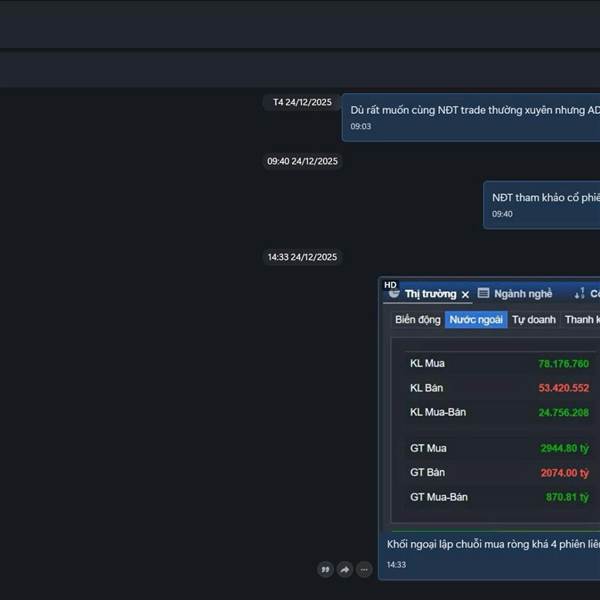Open the message 'NĐT tham khảo cổ phiế'
Viewport: 600px width, 600px height.
point(541,205)
